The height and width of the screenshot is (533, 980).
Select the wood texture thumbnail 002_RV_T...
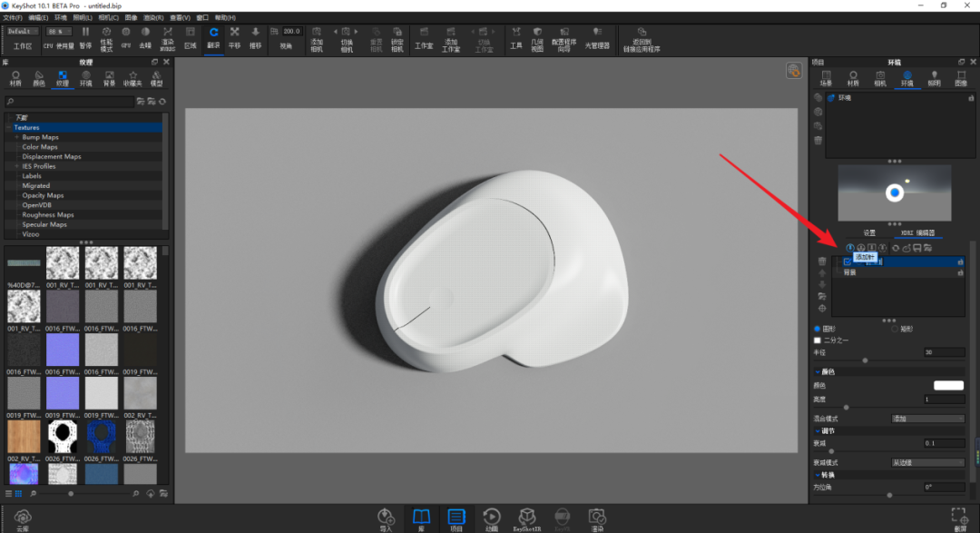point(24,436)
